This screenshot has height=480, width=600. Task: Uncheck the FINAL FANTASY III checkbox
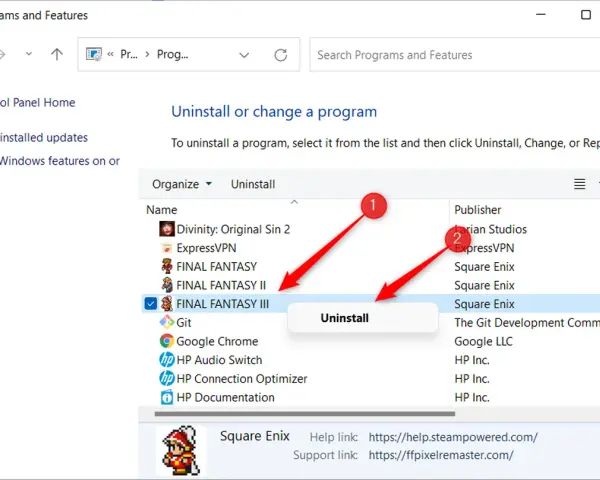(x=151, y=304)
